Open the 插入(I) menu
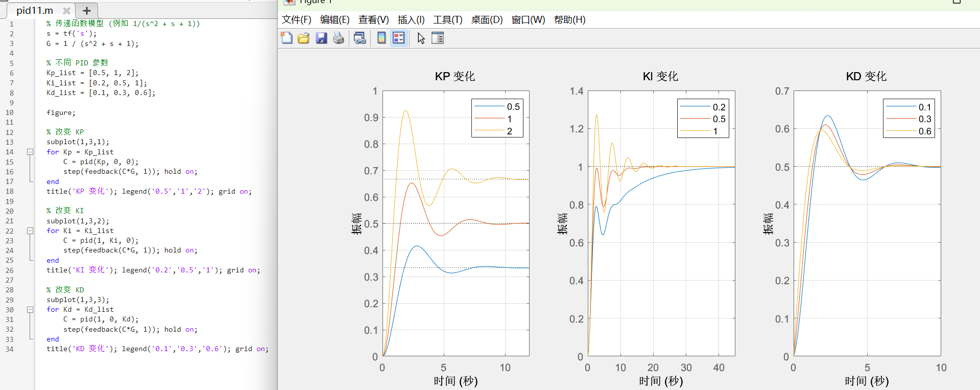 411,19
